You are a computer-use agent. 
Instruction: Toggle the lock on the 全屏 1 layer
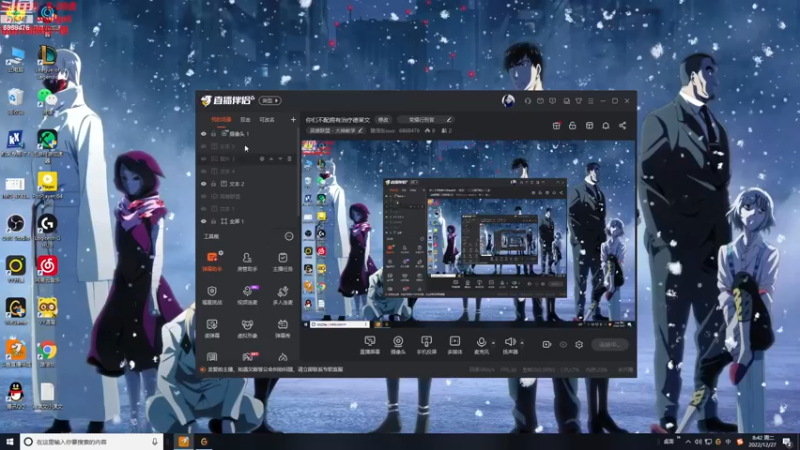[x=213, y=221]
